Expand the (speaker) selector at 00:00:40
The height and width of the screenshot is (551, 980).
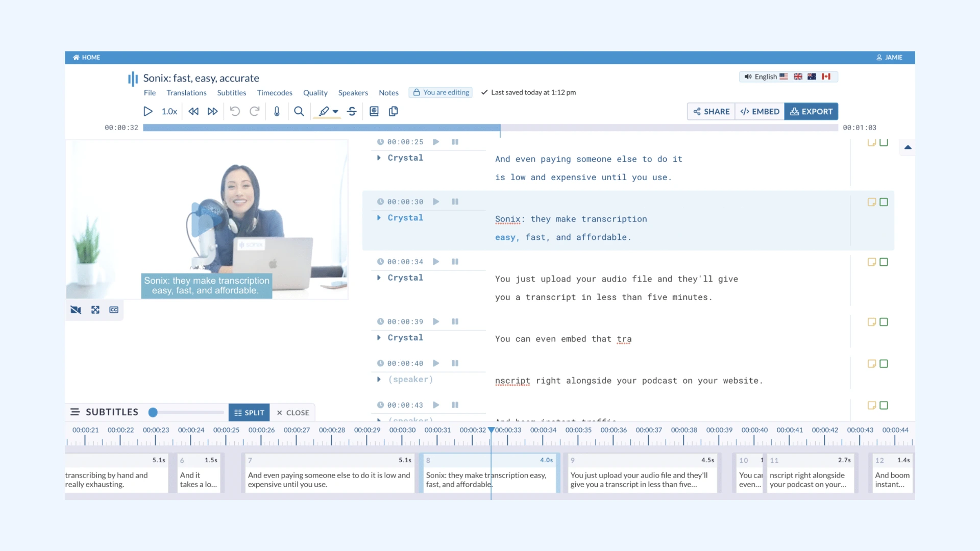[x=379, y=379]
